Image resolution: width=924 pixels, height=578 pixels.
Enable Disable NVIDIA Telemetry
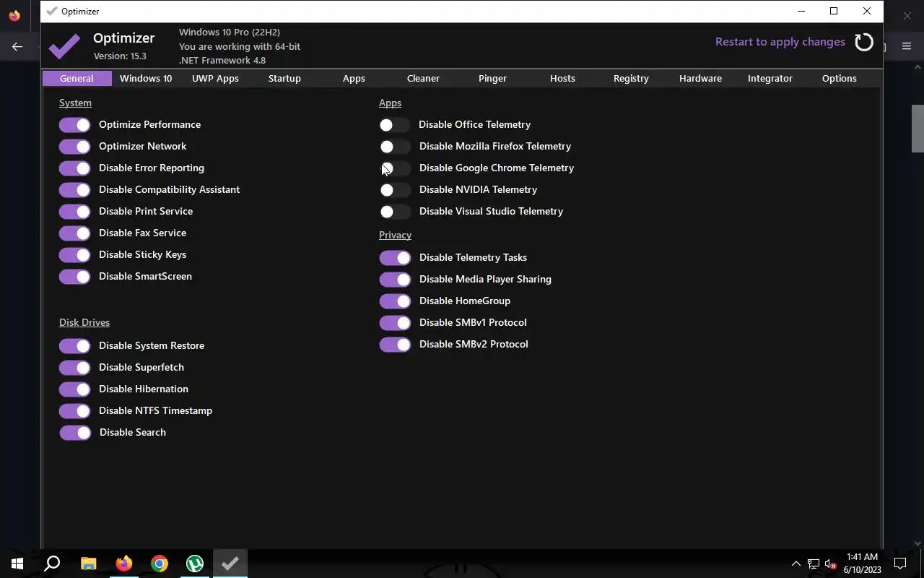pyautogui.click(x=395, y=190)
